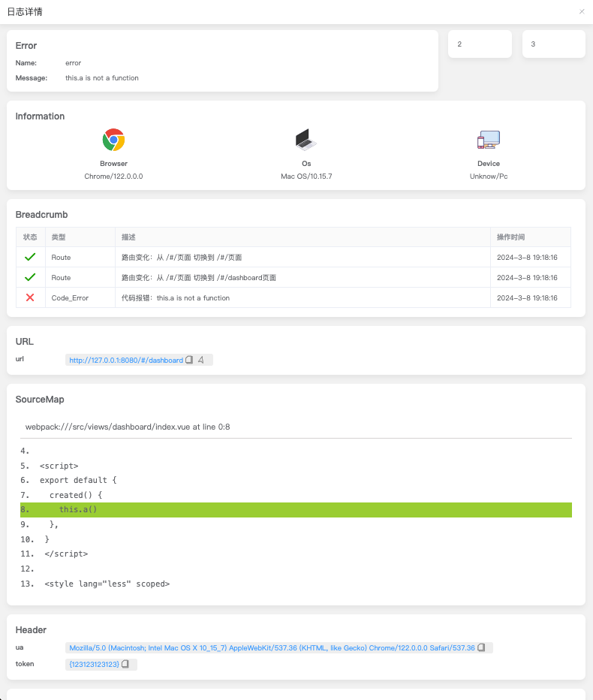This screenshot has width=593, height=700.
Task: Click the card labeled 3
Action: pos(553,44)
